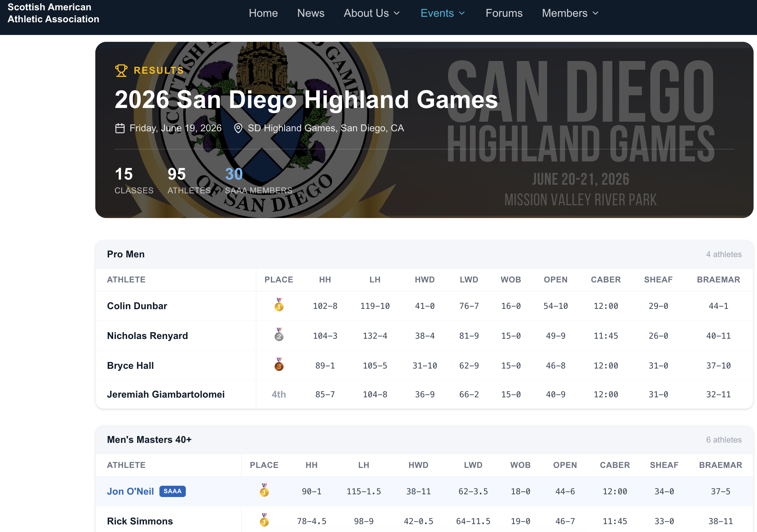Click the calendar icon beside the event date
Image resolution: width=757 pixels, height=532 pixels.
click(120, 128)
